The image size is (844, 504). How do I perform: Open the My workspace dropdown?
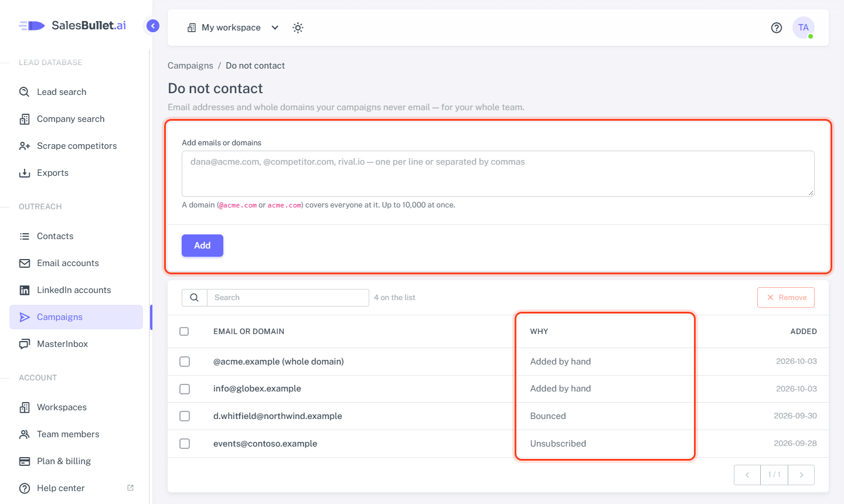click(233, 28)
